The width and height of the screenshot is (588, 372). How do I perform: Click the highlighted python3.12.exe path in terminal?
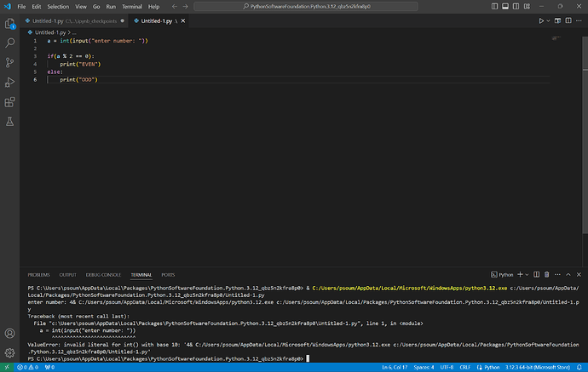point(410,288)
